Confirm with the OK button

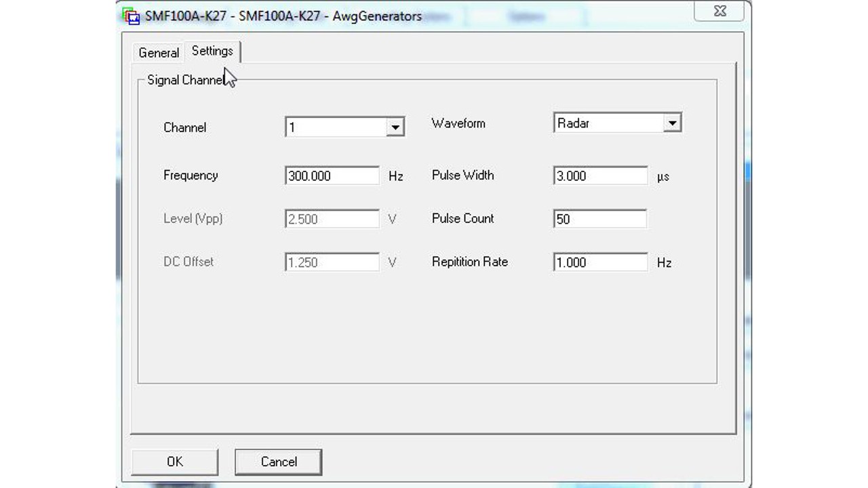(x=175, y=462)
